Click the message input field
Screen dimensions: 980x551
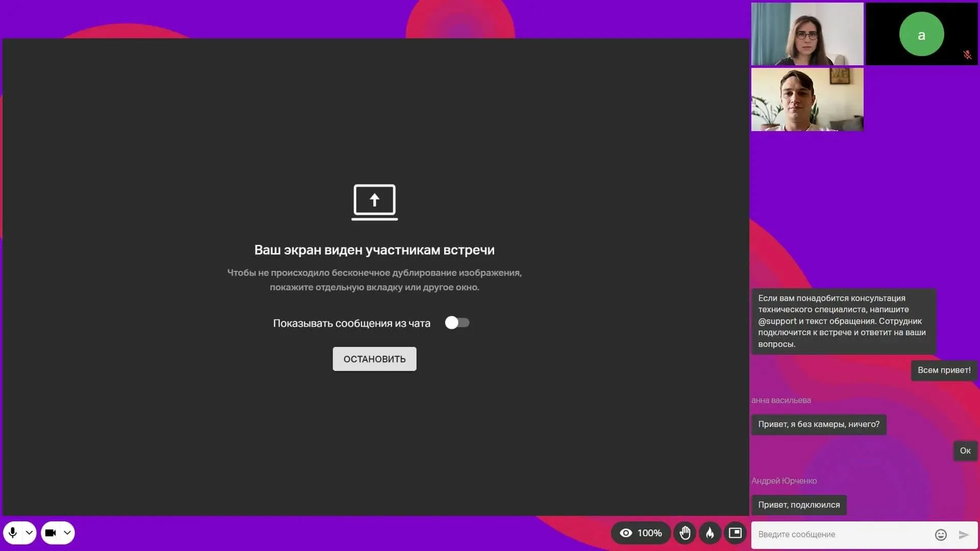click(842, 534)
